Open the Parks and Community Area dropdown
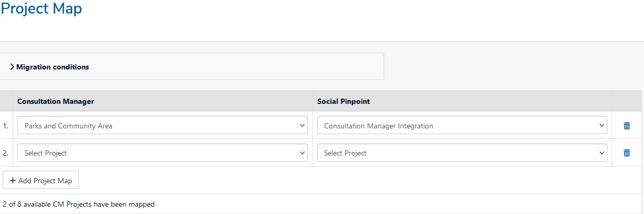The width and height of the screenshot is (644, 214). (x=163, y=125)
